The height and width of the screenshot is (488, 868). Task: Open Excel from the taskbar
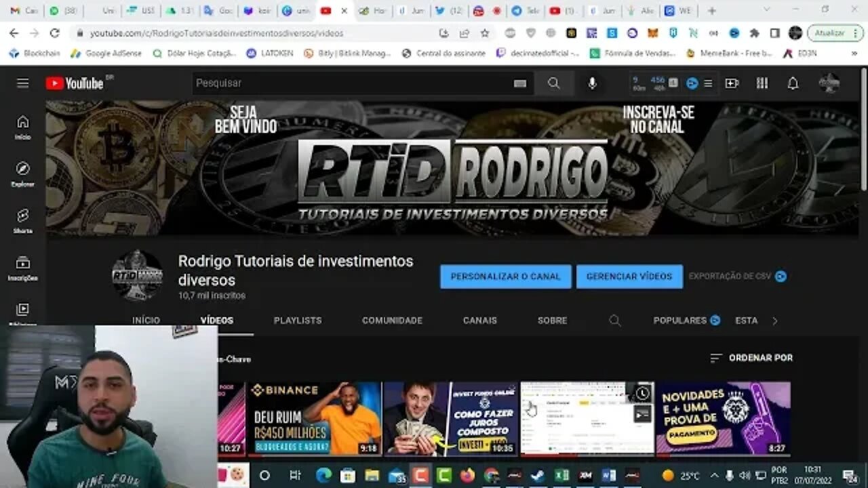pos(561,475)
